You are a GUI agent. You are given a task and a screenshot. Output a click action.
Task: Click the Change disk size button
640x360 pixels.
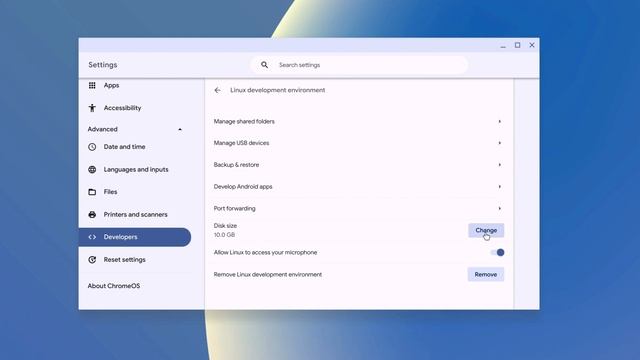click(x=486, y=230)
